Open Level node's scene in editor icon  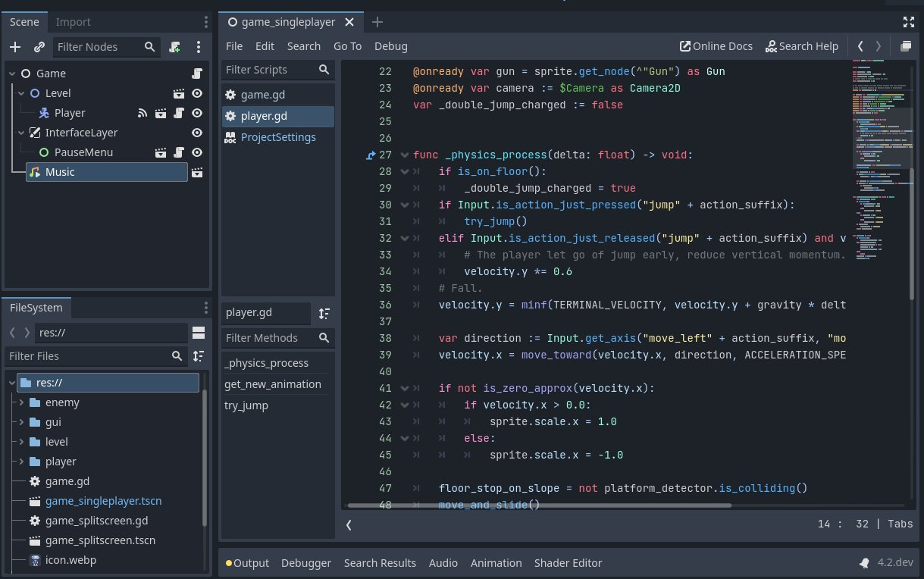[179, 93]
